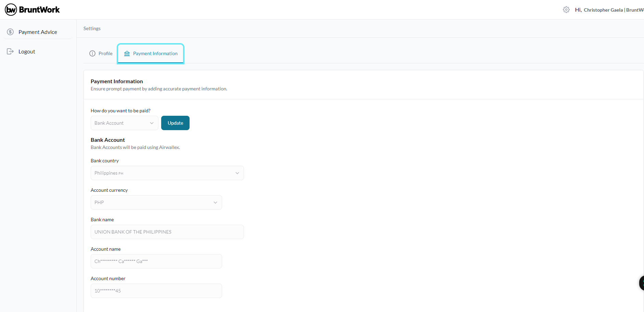This screenshot has height=312, width=644.
Task: Click the BruntWork logo
Action: 32,10
